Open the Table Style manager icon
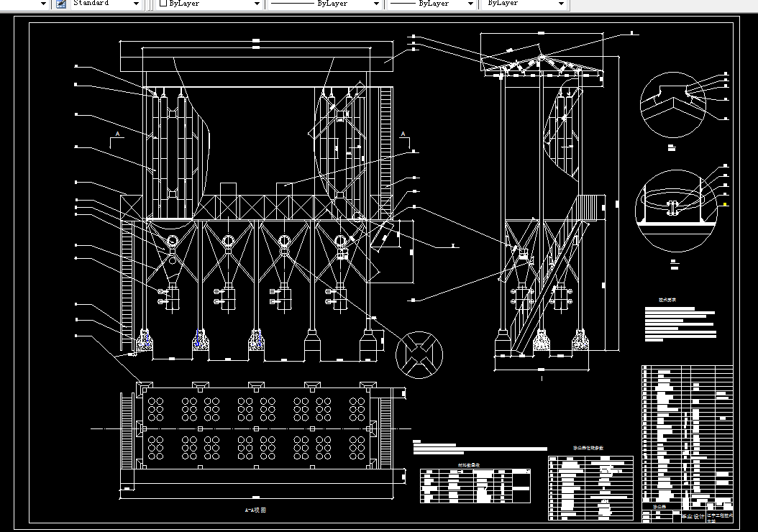This screenshot has width=758, height=532. tap(61, 4)
